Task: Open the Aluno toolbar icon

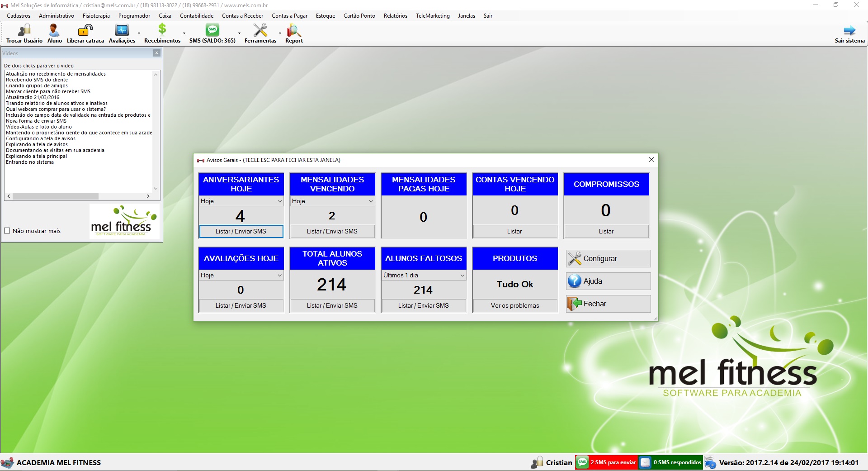Action: click(54, 31)
